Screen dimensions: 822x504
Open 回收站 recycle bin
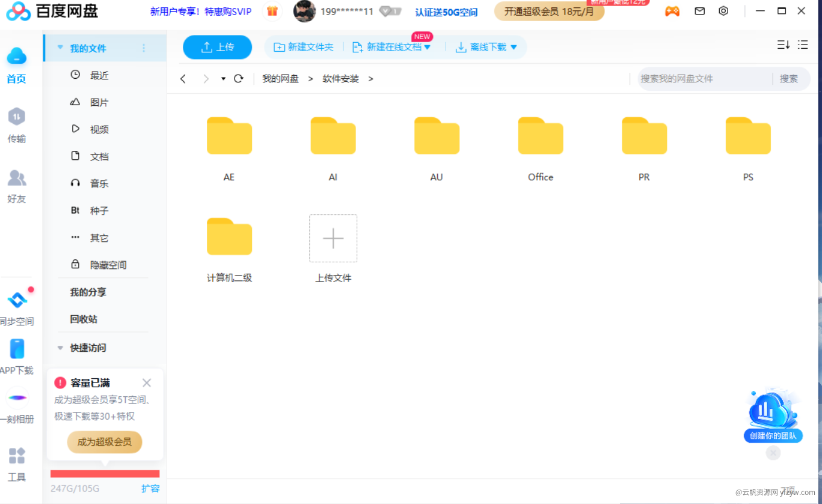click(x=84, y=319)
